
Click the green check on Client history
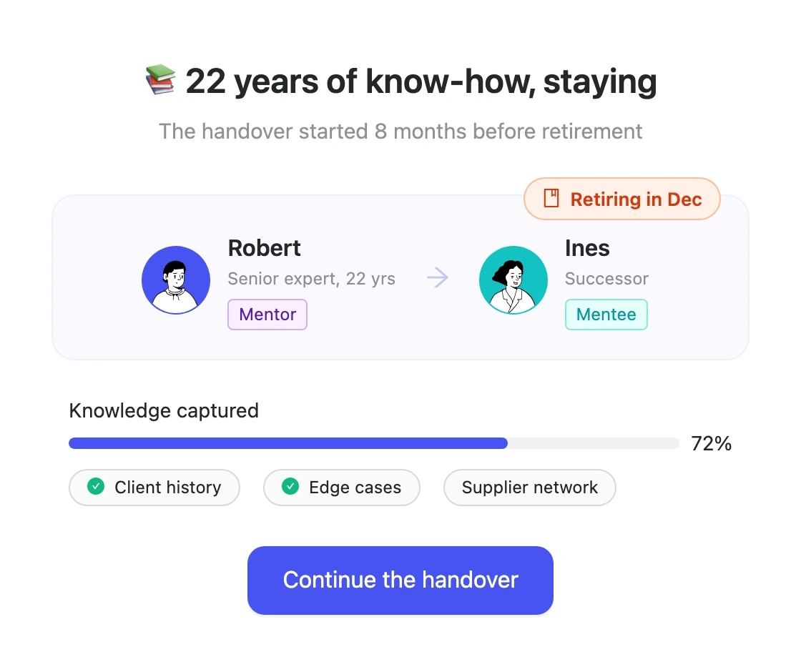tap(96, 487)
